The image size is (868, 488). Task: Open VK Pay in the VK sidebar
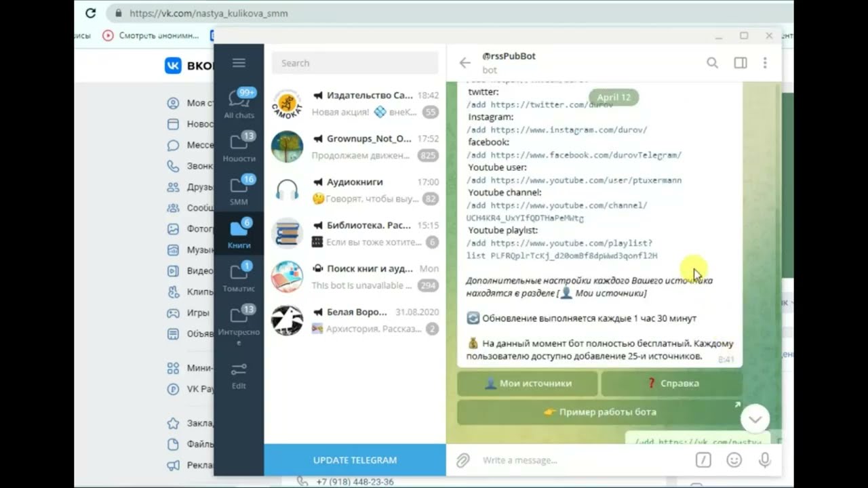[191, 390]
